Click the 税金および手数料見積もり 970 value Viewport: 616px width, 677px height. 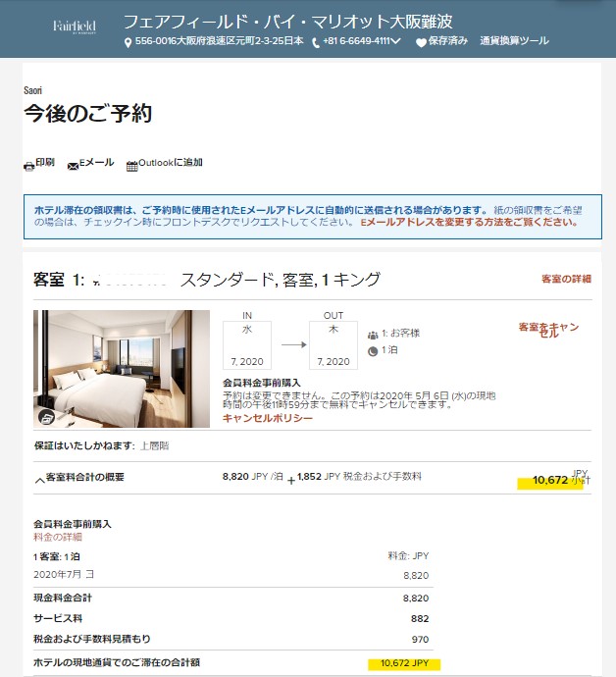420,640
